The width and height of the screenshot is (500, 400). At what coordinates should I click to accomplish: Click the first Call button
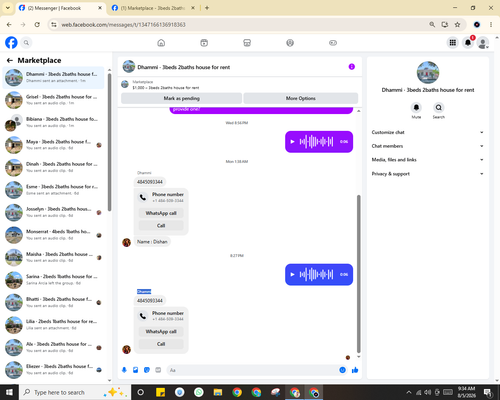(161, 226)
